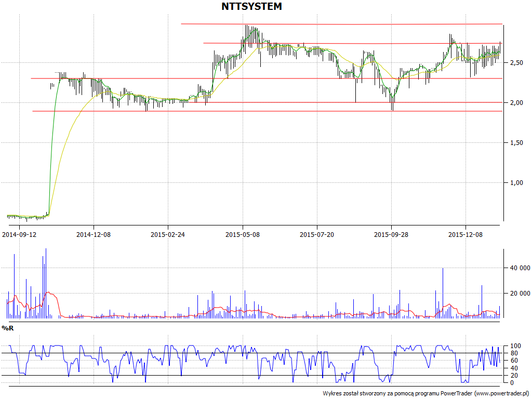Select the 2014-12-08 date label

(x=94, y=234)
